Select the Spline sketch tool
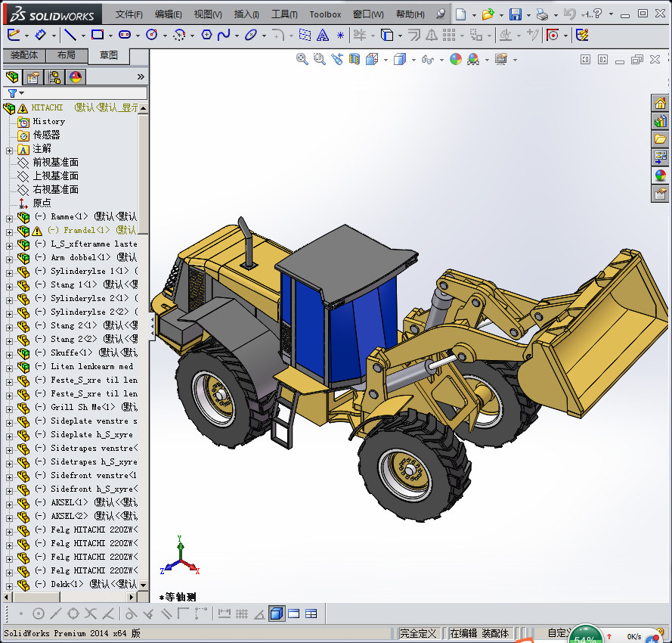 pos(224,35)
